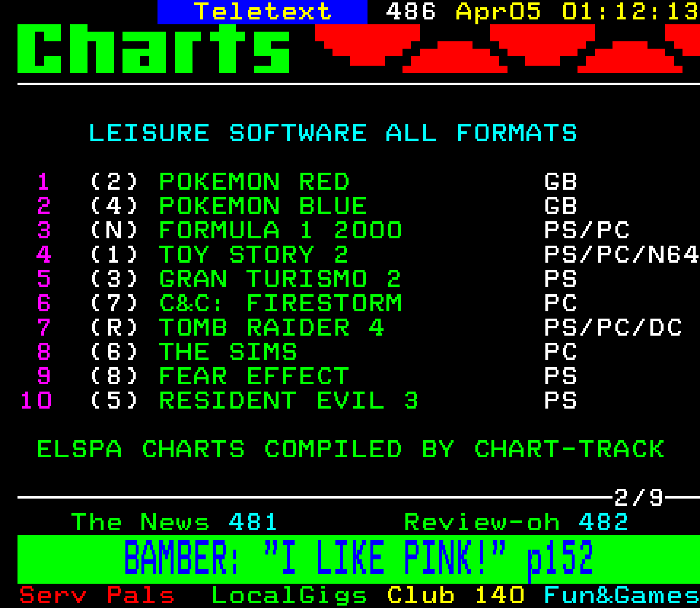700x608 pixels.
Task: Select yellow Club 140 fastext link
Action: [x=456, y=595]
